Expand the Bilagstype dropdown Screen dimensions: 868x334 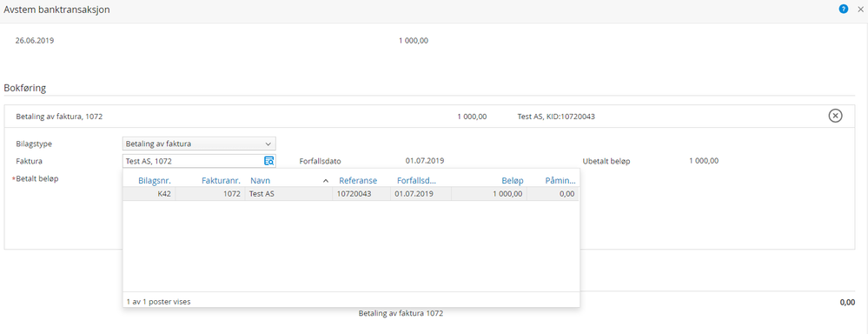199,144
